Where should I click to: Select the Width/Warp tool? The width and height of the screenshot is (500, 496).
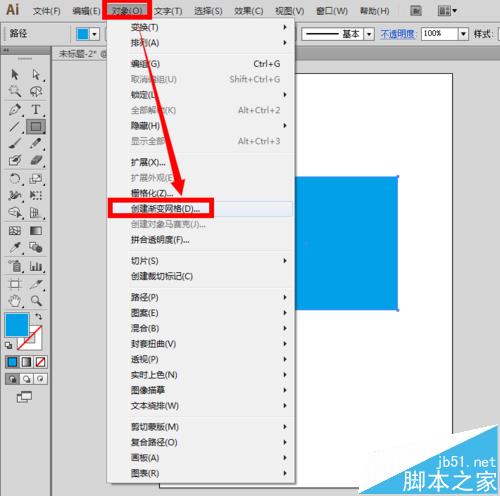15,195
